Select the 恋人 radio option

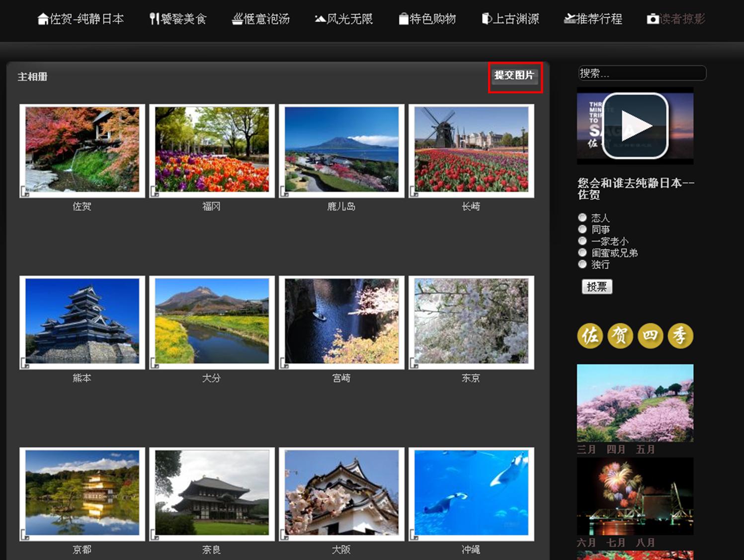[582, 218]
